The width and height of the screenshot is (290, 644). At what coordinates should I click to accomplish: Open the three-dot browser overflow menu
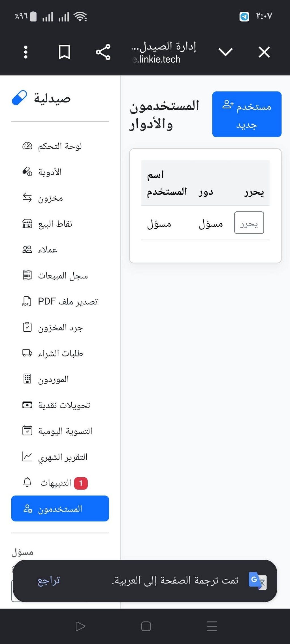pyautogui.click(x=26, y=52)
